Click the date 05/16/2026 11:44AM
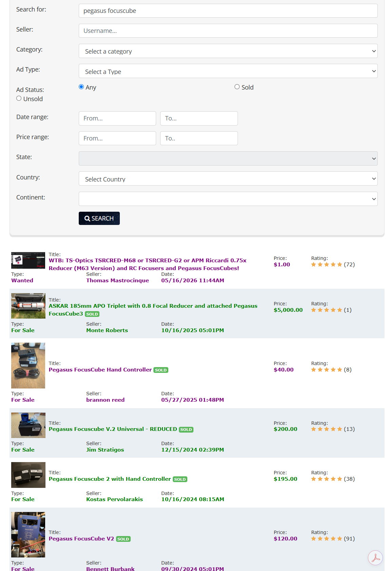The image size is (392, 571). click(x=192, y=280)
